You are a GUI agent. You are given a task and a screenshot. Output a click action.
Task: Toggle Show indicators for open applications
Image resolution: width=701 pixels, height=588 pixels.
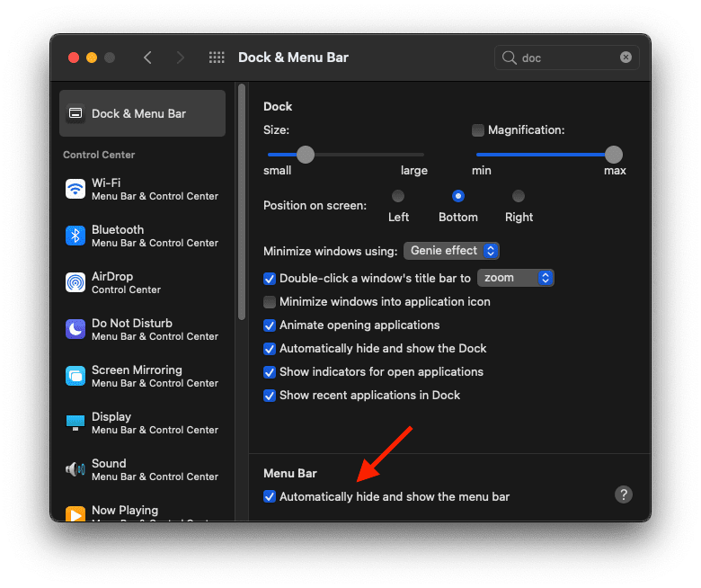tap(269, 372)
